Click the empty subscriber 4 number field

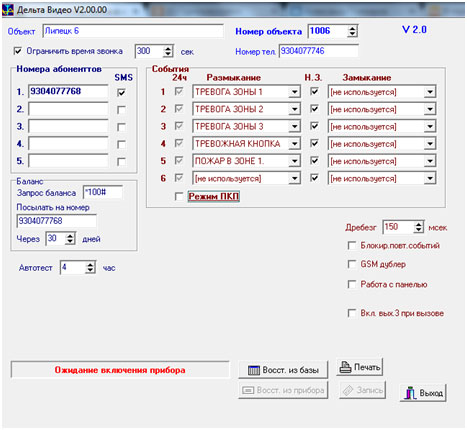[68, 143]
